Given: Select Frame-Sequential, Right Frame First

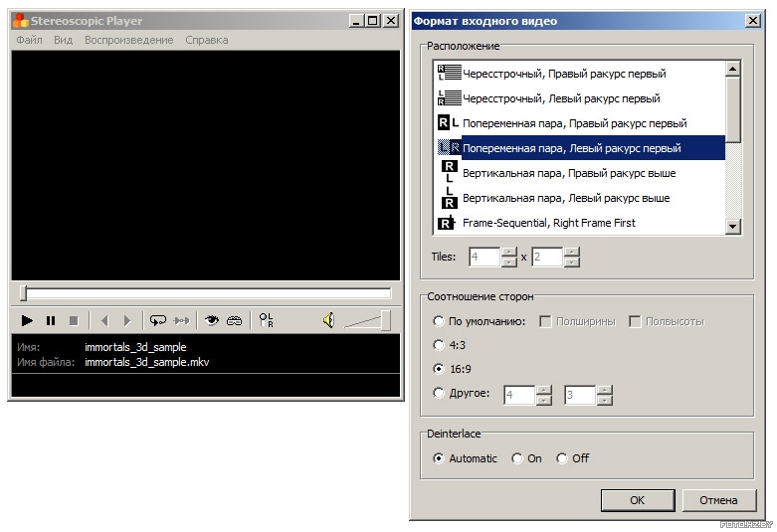Looking at the screenshot, I should (579, 223).
